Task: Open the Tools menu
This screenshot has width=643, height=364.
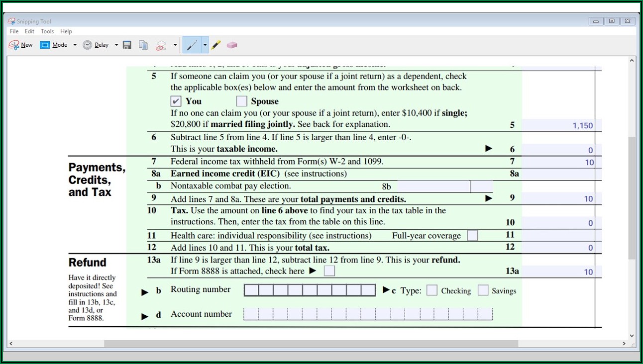Action: [x=47, y=31]
